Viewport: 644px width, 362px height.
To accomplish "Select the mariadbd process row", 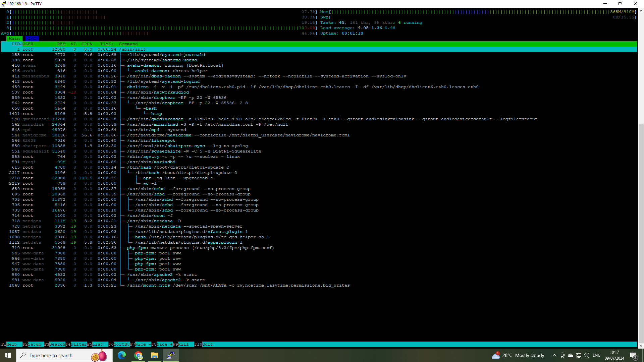I will [x=319, y=162].
